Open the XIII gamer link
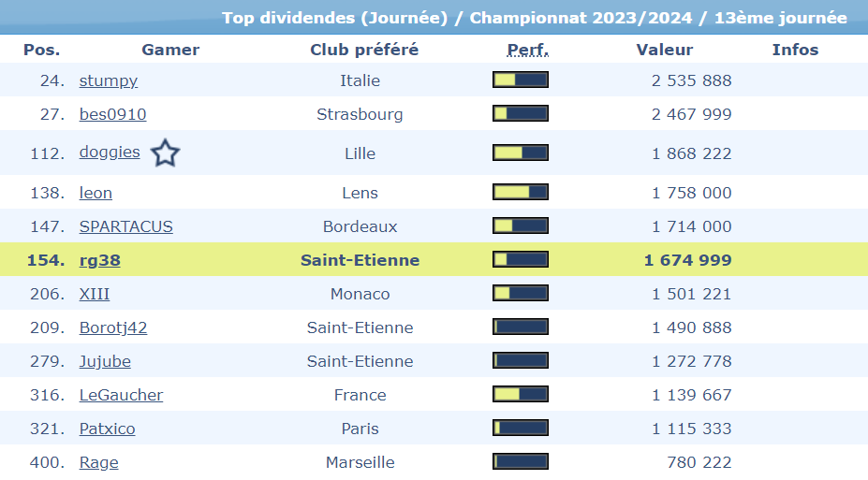 [95, 294]
